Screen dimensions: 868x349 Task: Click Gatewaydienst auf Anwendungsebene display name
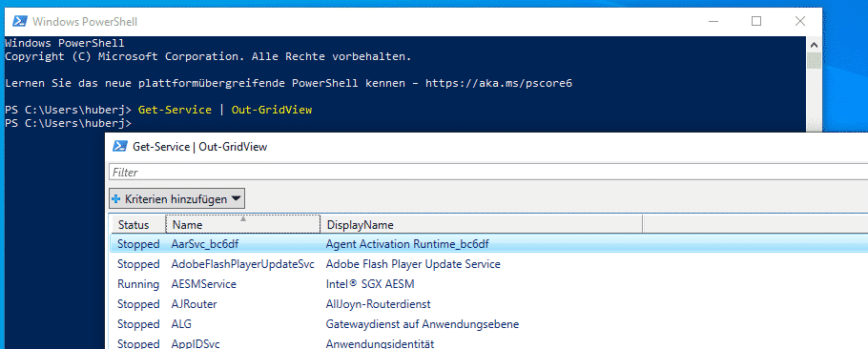pos(423,324)
